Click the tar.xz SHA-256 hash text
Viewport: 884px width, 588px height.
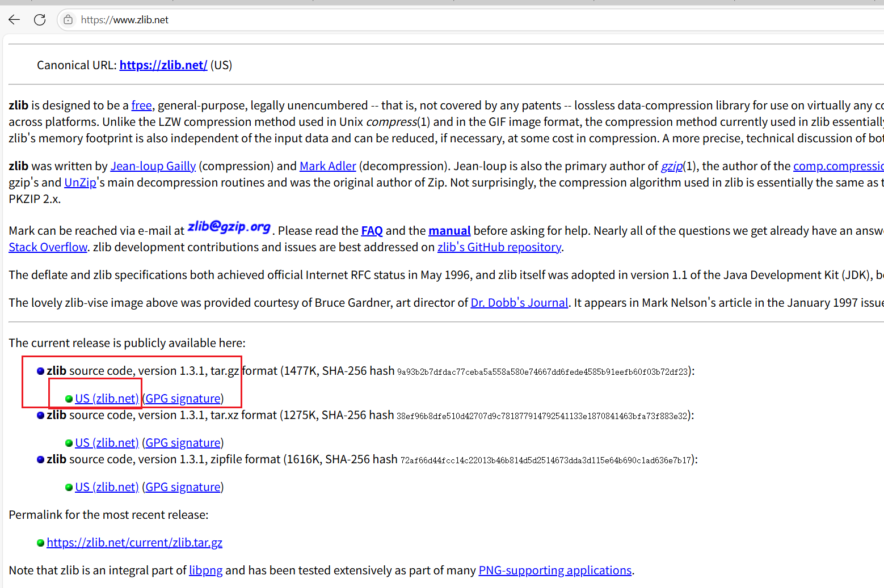coord(542,416)
